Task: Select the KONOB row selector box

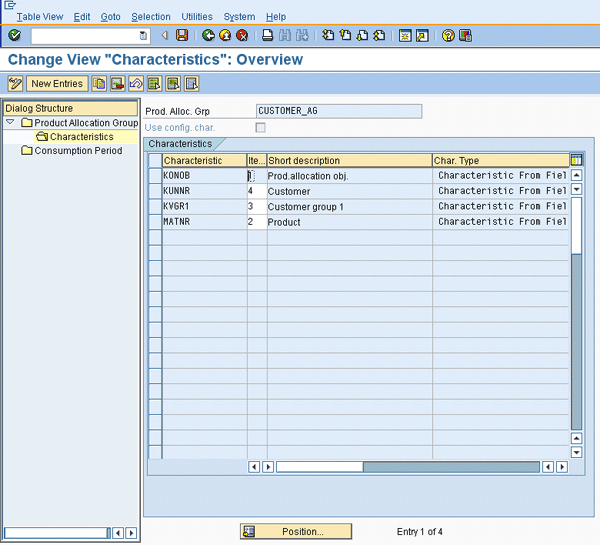Action: coord(155,175)
